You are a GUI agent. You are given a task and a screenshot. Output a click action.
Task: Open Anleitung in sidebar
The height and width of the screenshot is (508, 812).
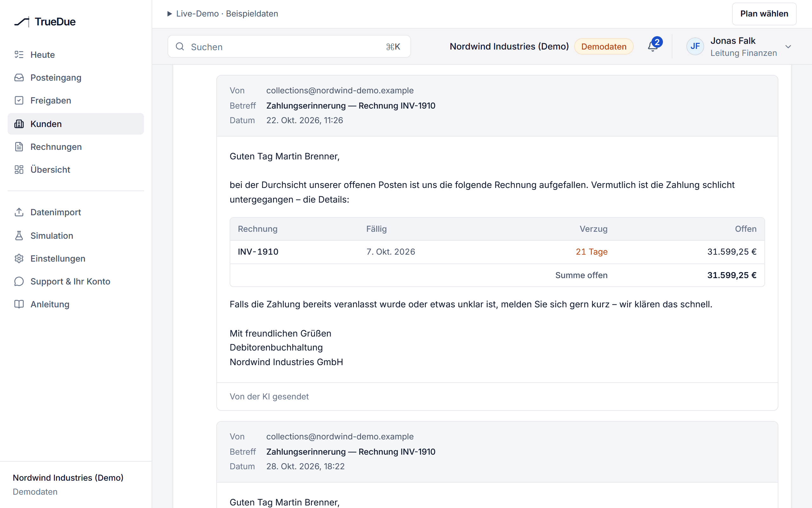pyautogui.click(x=76, y=304)
